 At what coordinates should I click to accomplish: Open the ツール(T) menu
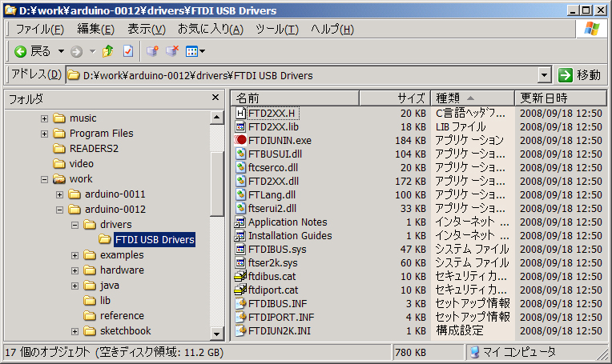[276, 29]
